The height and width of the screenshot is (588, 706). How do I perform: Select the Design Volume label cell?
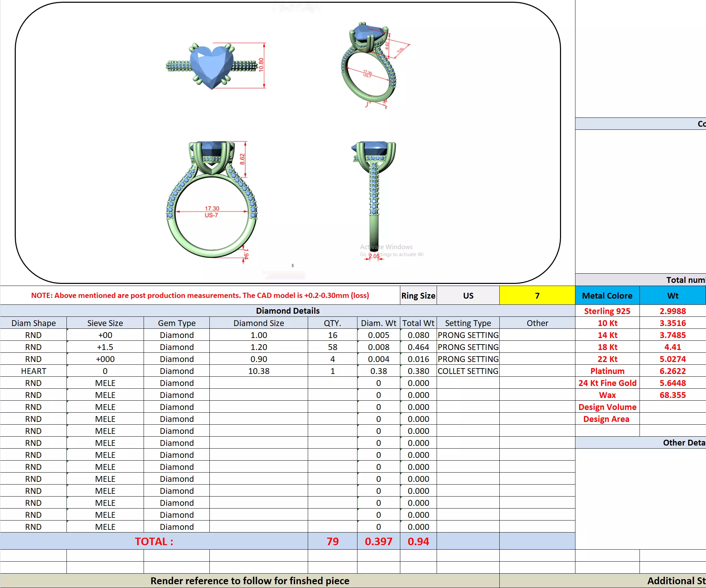pos(607,407)
